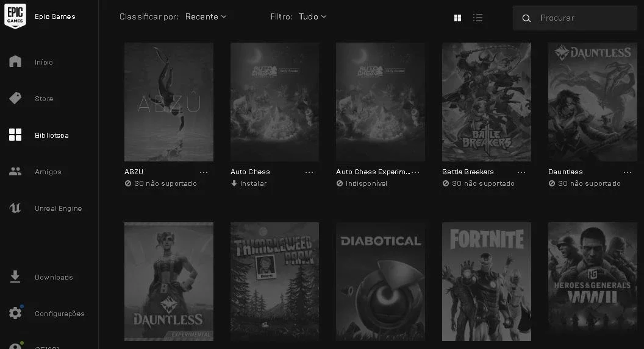This screenshot has height=349, width=644.
Task: Open the ABZU cover thumbnail
Action: [169, 102]
